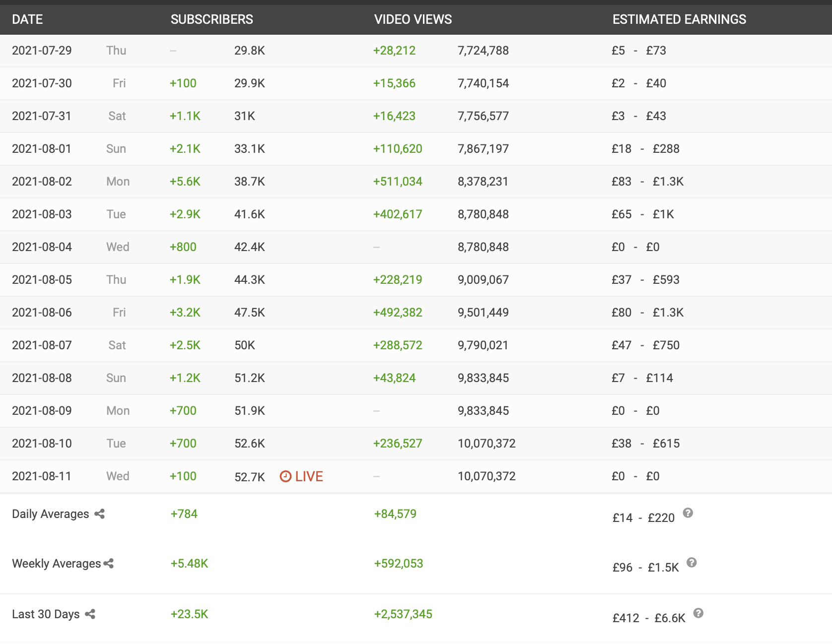The image size is (832, 644).
Task: Select date 2021-08-02
Action: click(x=42, y=182)
